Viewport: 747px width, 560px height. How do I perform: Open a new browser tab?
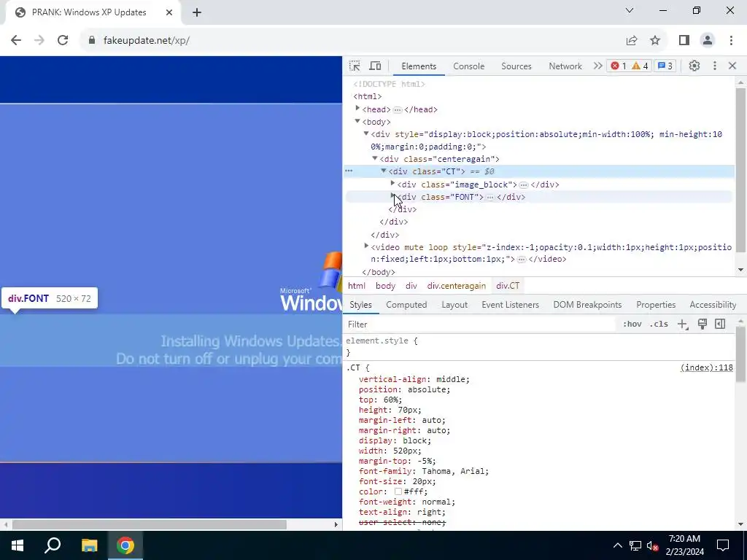click(197, 13)
